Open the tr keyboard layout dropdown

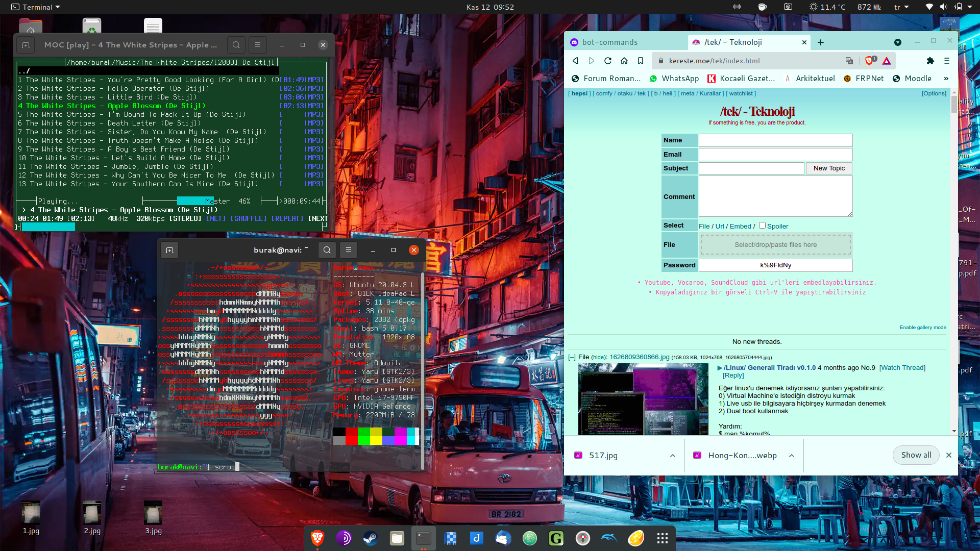901,7
